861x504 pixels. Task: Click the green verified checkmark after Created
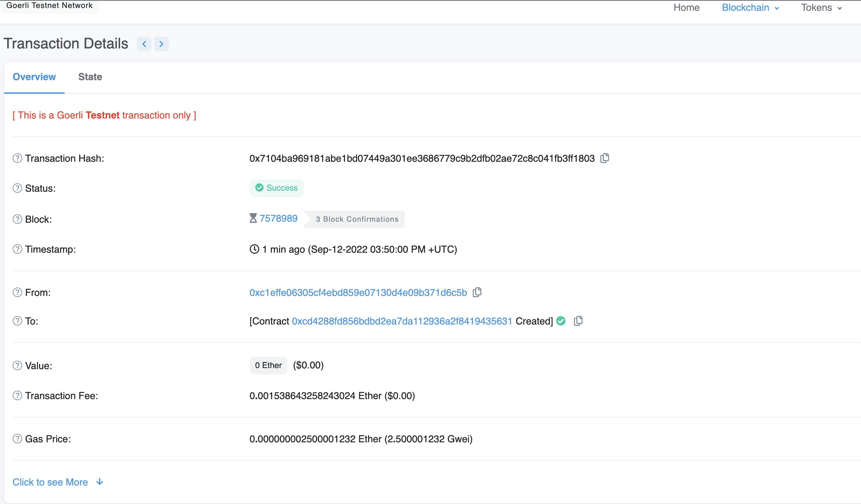tap(561, 321)
